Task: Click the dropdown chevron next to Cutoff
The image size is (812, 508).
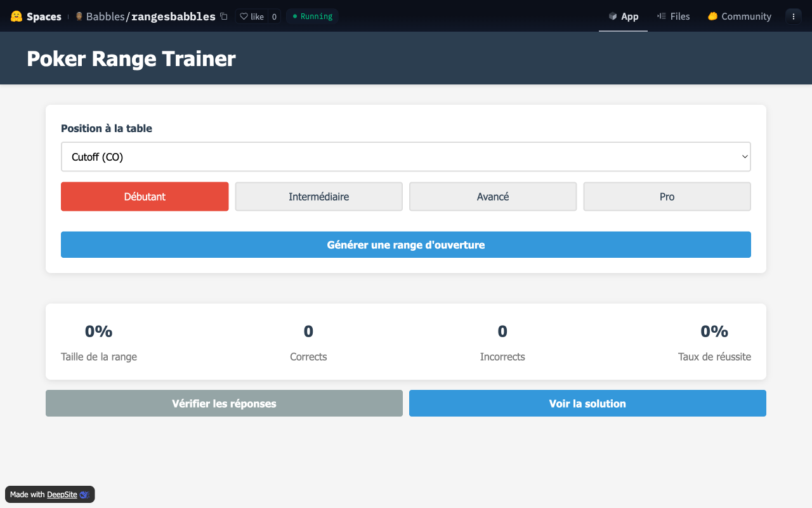Action: point(745,157)
